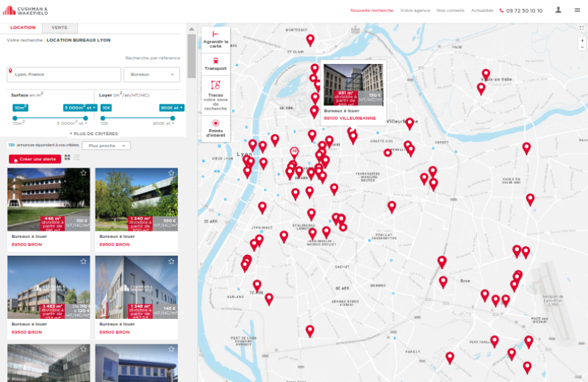The height and width of the screenshot is (382, 588).
Task: Click the map pin above Vaulx-en-Velin label
Action: [486, 75]
